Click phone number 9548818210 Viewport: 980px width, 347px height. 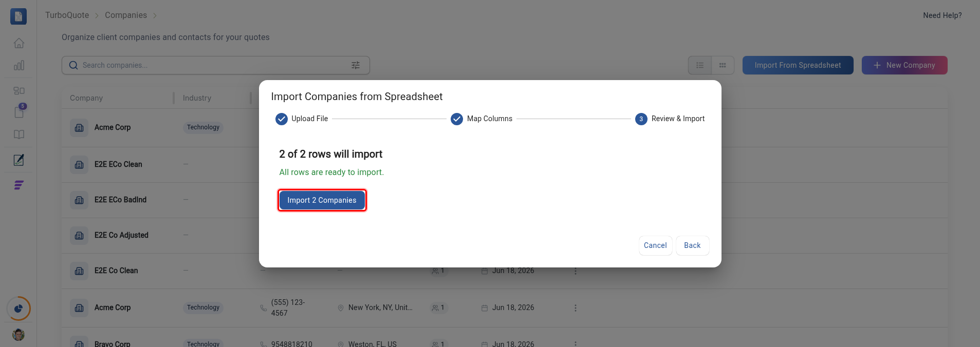292,344
